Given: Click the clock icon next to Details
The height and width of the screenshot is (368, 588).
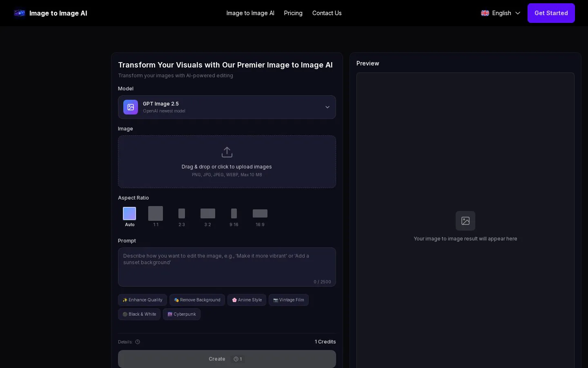Looking at the screenshot, I should pos(138,342).
